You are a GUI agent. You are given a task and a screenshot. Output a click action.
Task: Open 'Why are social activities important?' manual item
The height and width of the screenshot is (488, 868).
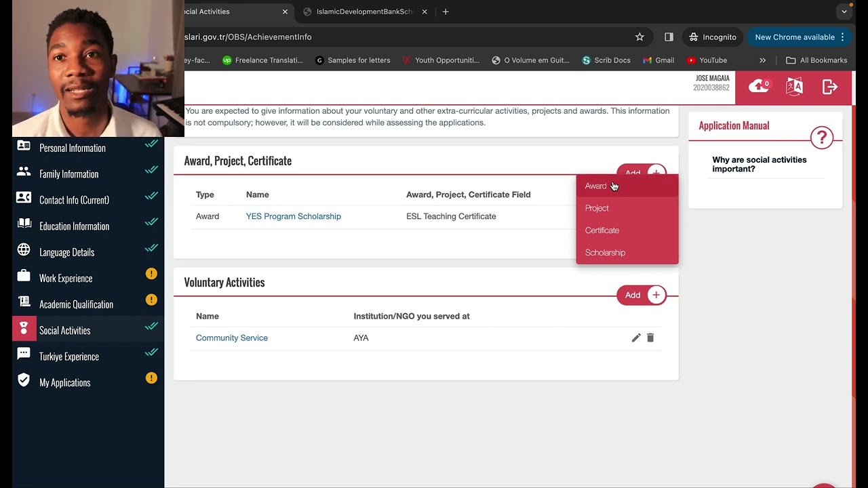[x=759, y=165]
